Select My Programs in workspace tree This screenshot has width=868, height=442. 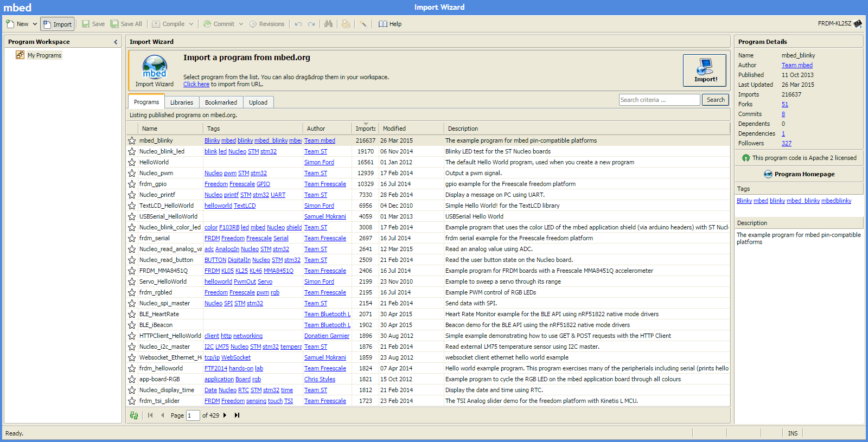(44, 55)
